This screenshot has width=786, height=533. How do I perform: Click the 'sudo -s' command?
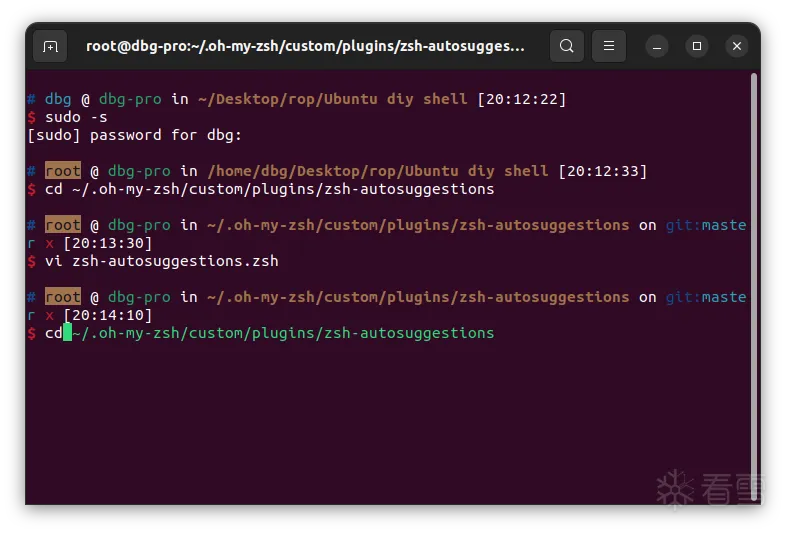[x=76, y=117]
